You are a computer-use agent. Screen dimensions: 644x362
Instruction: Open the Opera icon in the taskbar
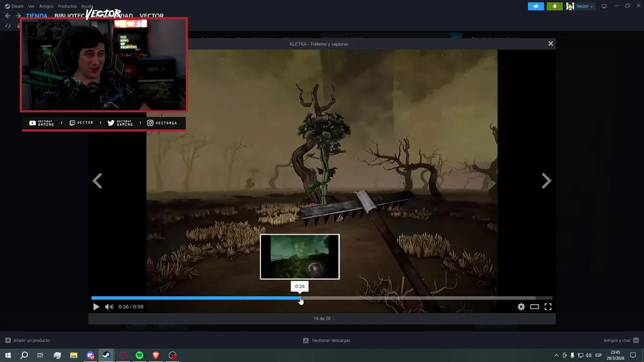[123, 355]
